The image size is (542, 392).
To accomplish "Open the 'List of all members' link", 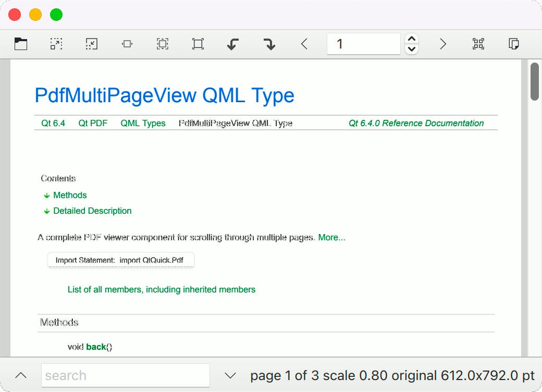I will (x=161, y=289).
